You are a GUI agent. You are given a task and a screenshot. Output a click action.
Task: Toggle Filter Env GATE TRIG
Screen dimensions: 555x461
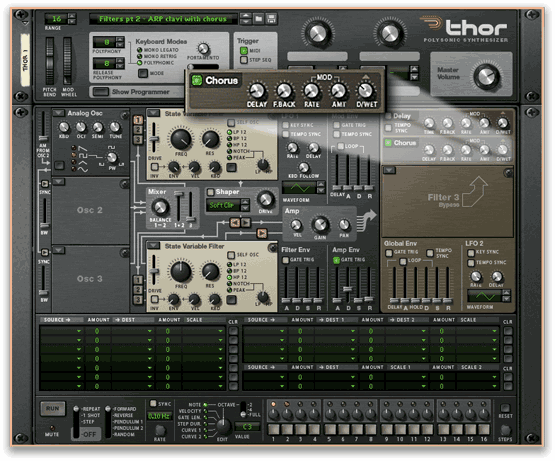285,260
